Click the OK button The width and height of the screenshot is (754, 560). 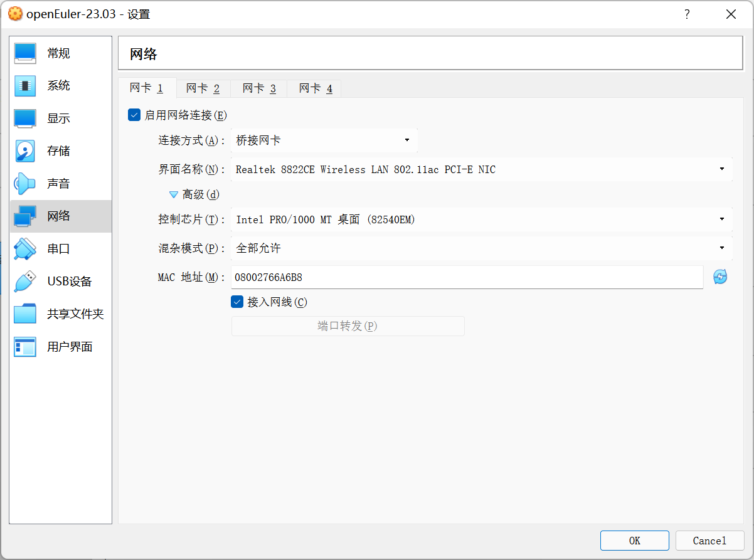click(635, 541)
